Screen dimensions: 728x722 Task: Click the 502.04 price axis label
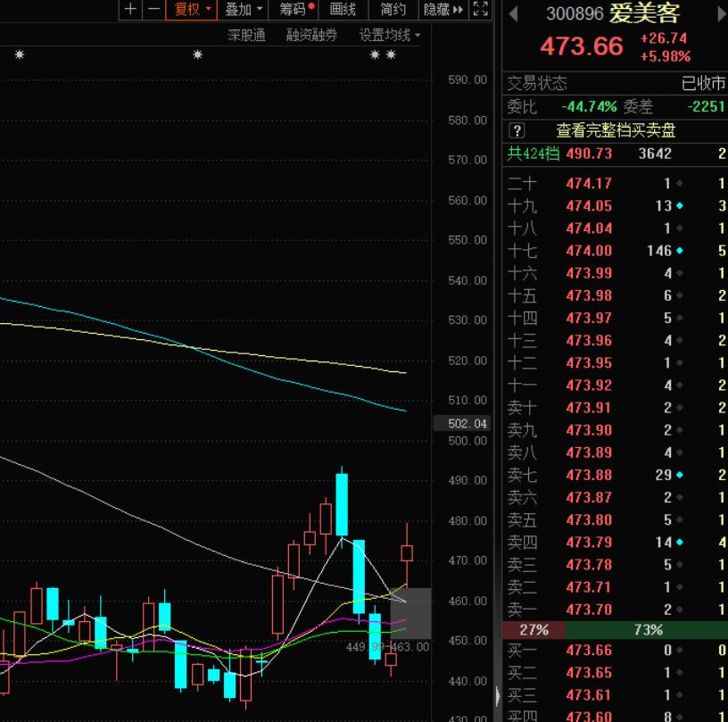click(462, 423)
